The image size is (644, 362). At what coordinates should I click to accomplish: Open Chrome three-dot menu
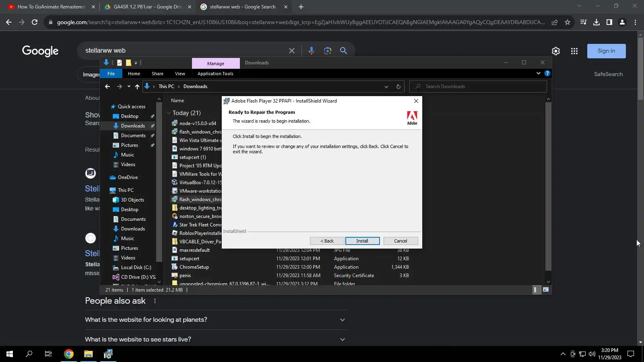click(x=635, y=23)
